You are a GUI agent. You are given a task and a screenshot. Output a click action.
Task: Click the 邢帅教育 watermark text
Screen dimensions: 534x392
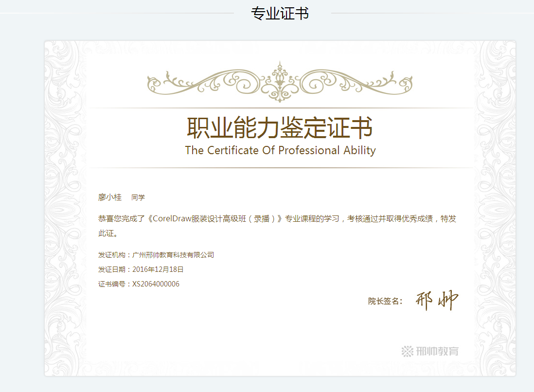[x=437, y=351]
